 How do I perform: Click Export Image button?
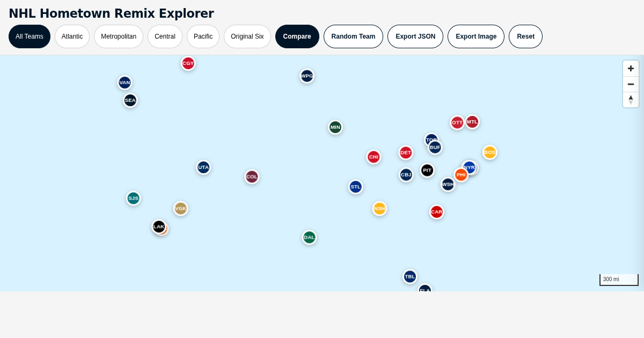tap(476, 36)
